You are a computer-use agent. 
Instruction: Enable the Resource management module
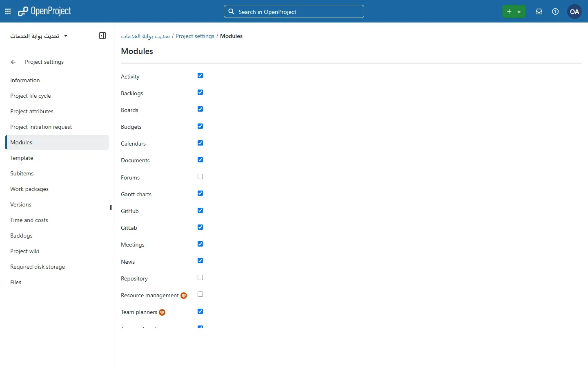(x=200, y=294)
